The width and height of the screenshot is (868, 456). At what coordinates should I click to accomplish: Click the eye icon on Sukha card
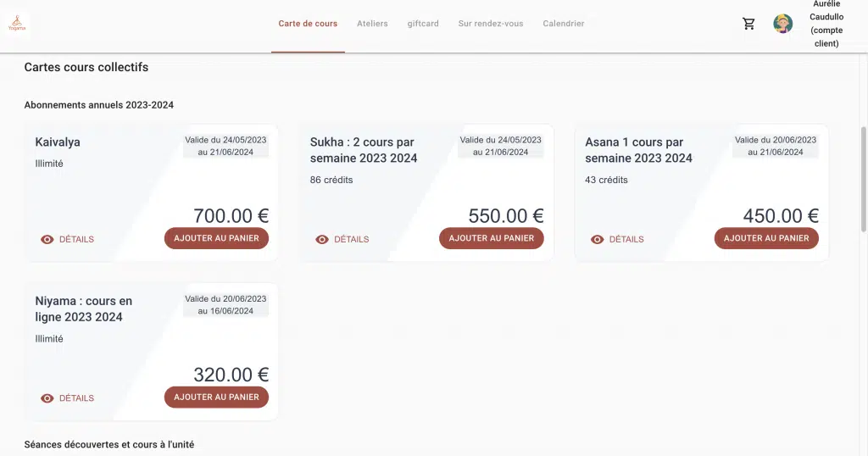click(x=322, y=240)
